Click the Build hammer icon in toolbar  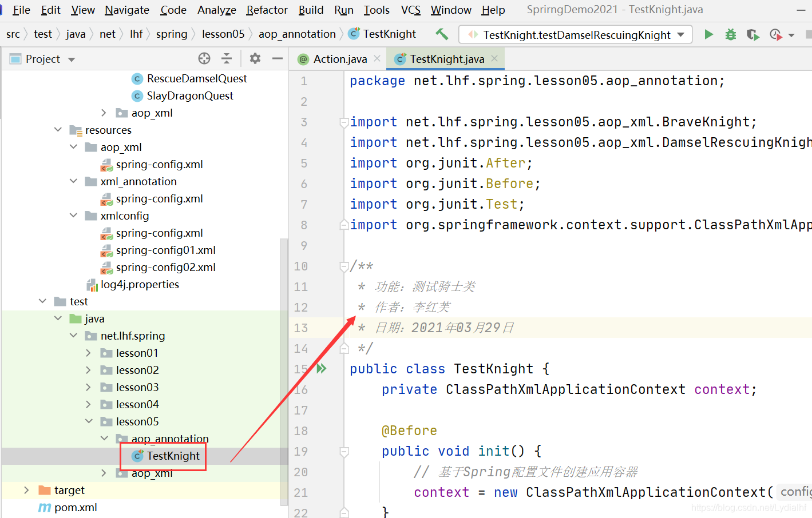442,34
